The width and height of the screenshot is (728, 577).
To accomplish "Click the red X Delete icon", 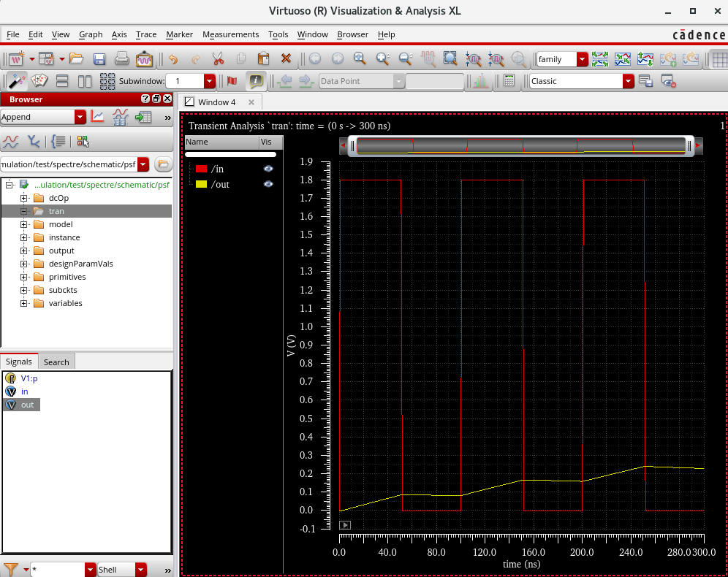I will tap(286, 59).
